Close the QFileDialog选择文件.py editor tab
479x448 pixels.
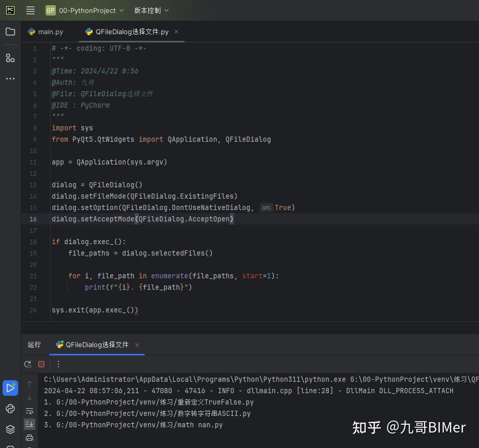(x=176, y=32)
